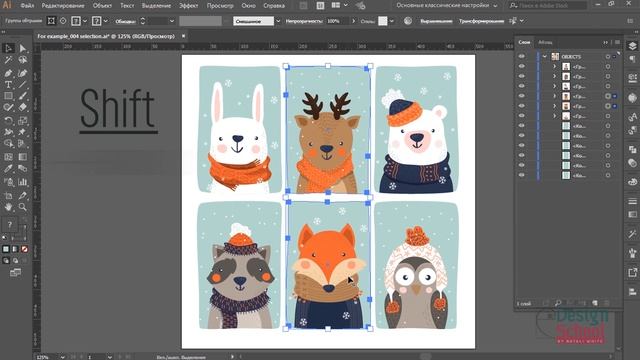This screenshot has height=360, width=640.
Task: Open the Просмотр menu
Action: pyautogui.click(x=220, y=6)
